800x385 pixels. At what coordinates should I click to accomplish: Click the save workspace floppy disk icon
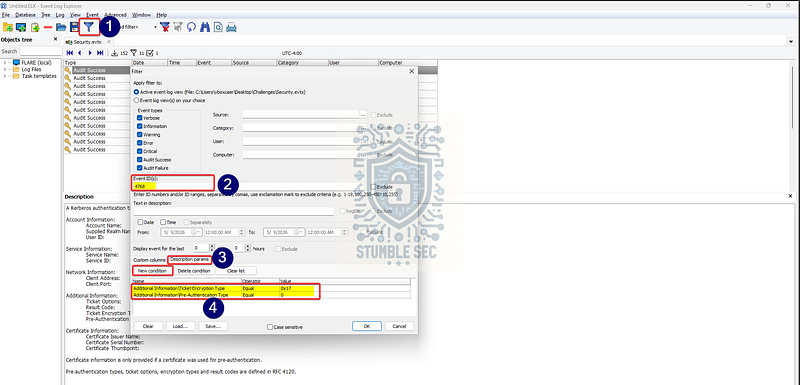74,27
